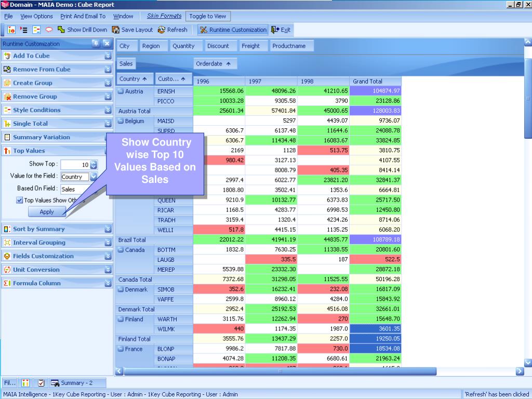Expand the Add To Cube section

click(x=108, y=56)
